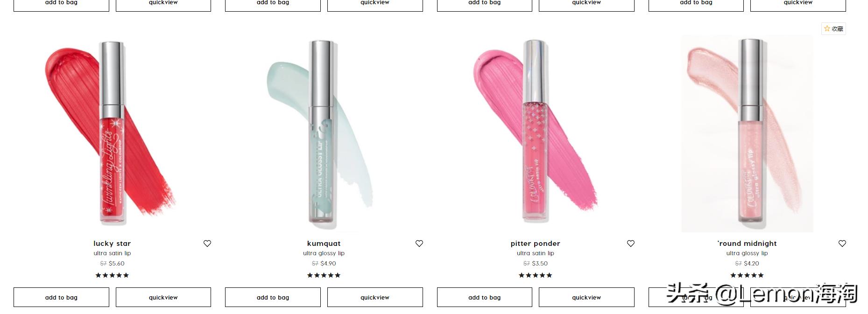Viewport: 868px width, 314px height.
Task: Open quickview for pitter ponder
Action: pyautogui.click(x=586, y=297)
